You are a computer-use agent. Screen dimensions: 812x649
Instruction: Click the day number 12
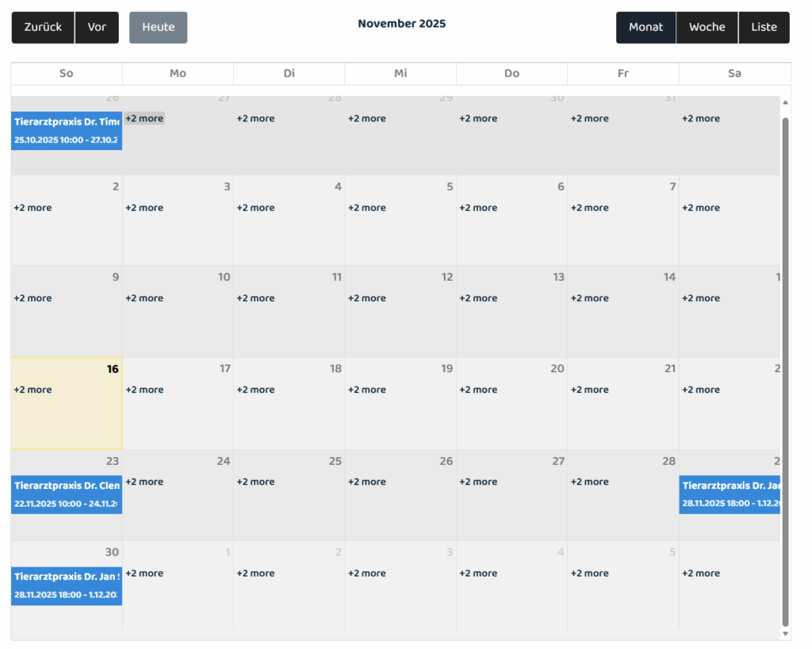(447, 277)
